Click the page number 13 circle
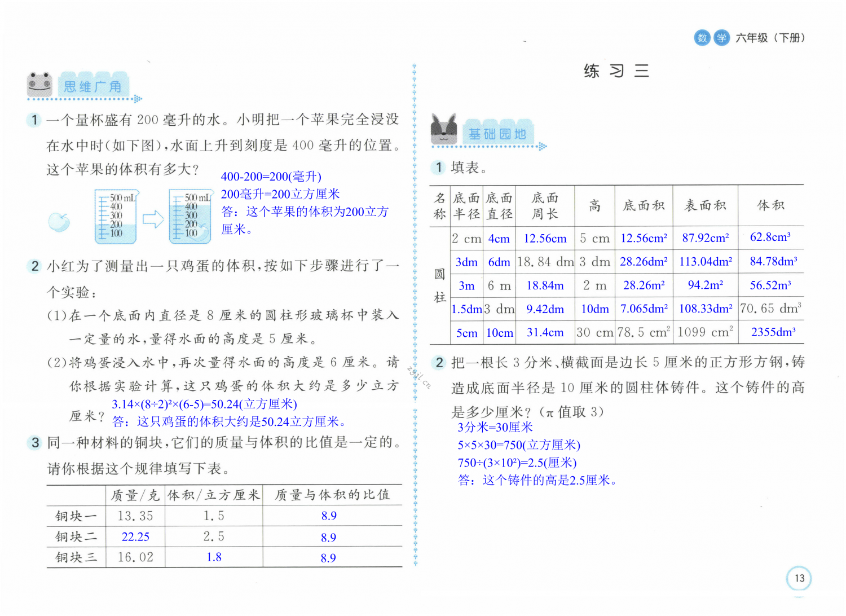This screenshot has height=616, width=846. pos(799,578)
